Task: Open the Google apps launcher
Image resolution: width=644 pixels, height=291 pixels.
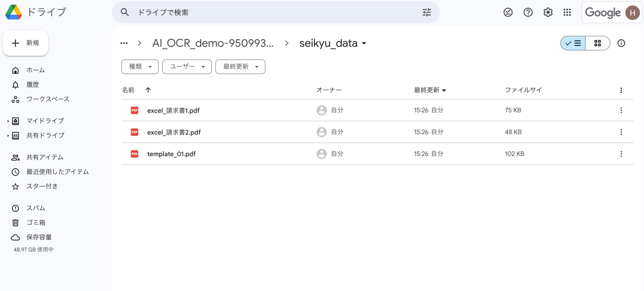Action: point(567,12)
